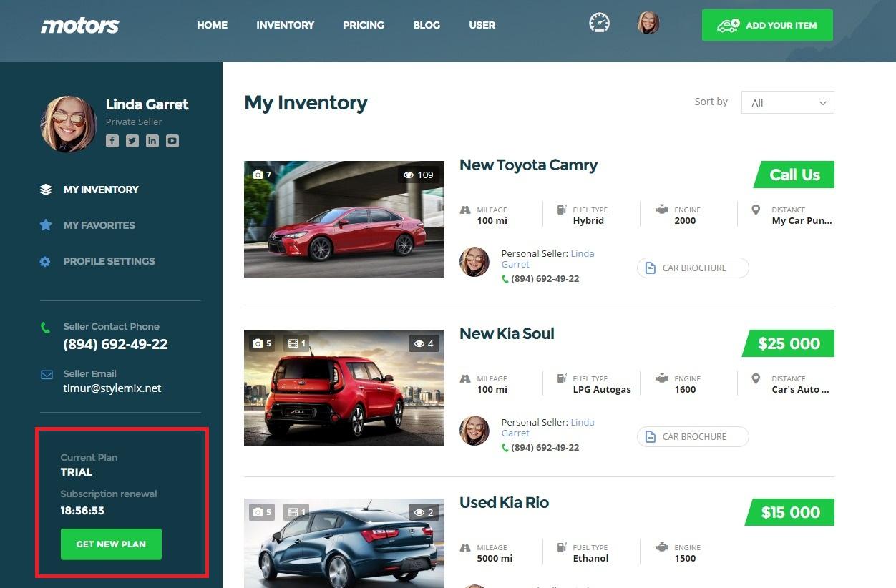Open the Sort by All dropdown
This screenshot has height=588, width=896.
788,102
